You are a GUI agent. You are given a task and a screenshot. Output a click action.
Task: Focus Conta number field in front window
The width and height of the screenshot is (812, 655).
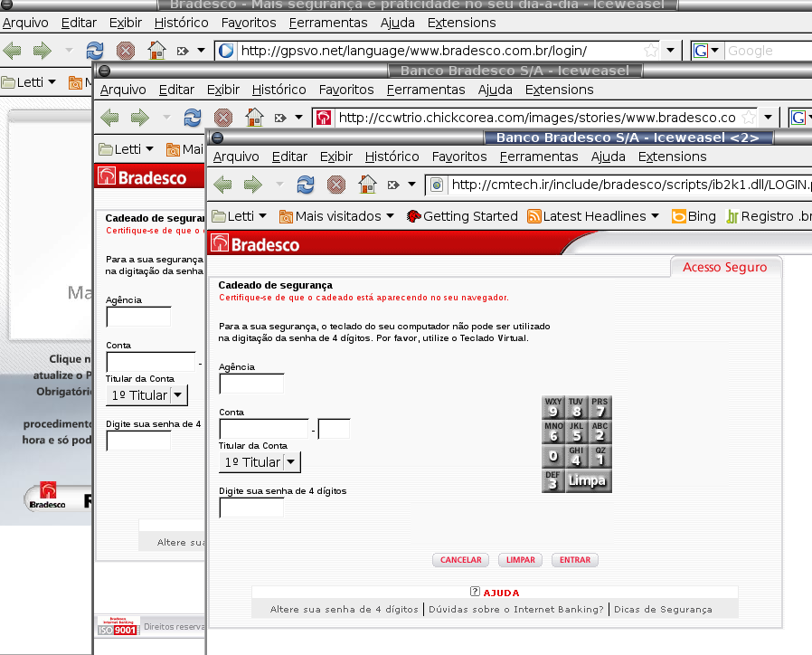click(264, 429)
